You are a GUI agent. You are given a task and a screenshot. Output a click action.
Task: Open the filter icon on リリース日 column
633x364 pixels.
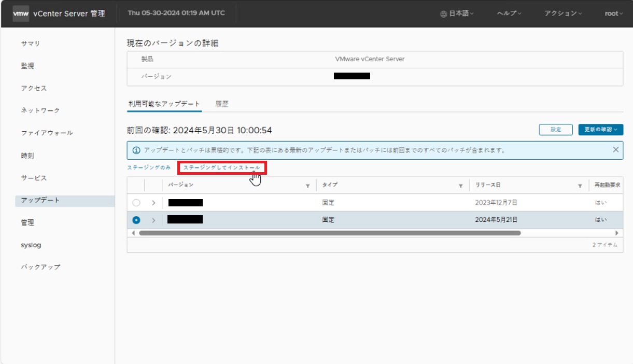tap(580, 185)
